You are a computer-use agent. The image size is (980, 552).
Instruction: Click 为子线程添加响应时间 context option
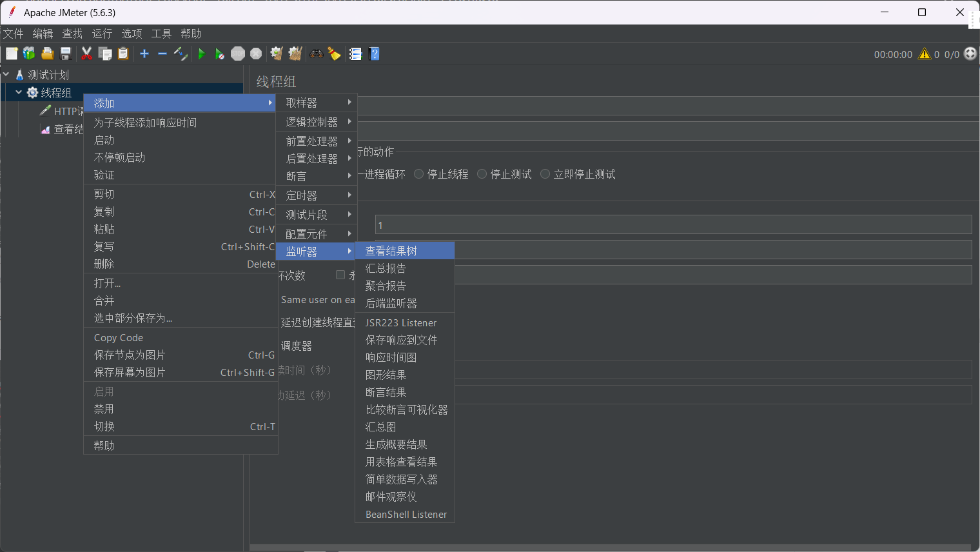click(181, 123)
